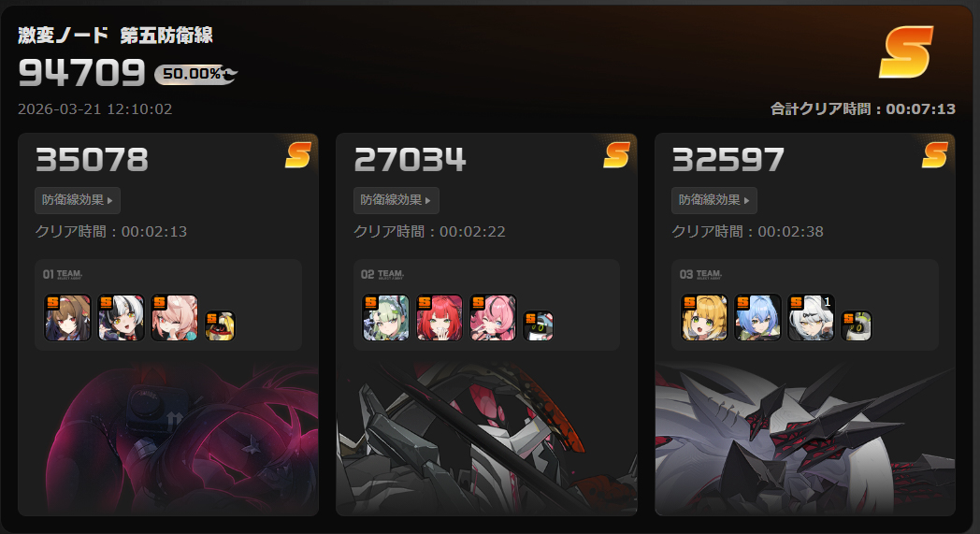Viewport: 980px width, 534px height.
Task: Click the white-haired agent with badge 1
Action: tap(812, 318)
